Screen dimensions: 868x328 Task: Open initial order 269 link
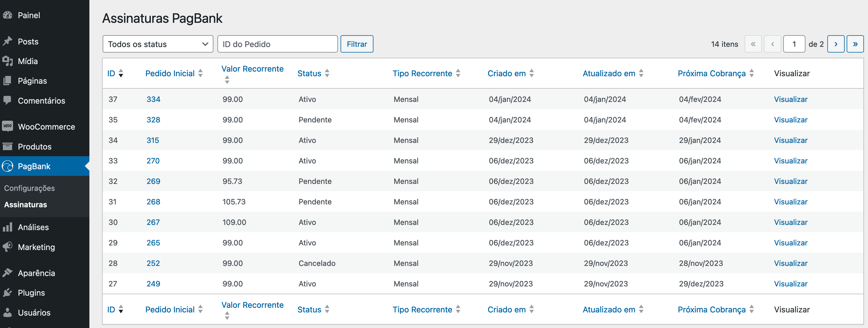click(x=153, y=181)
